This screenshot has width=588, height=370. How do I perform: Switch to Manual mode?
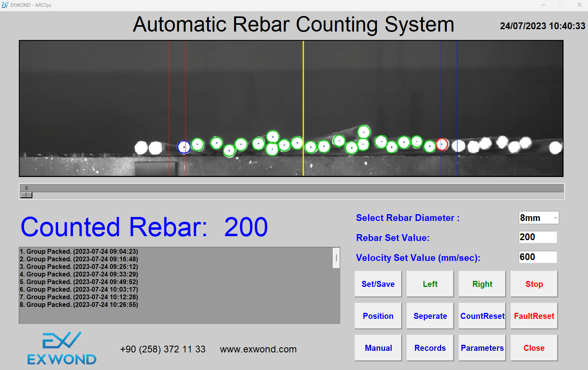[x=378, y=348]
